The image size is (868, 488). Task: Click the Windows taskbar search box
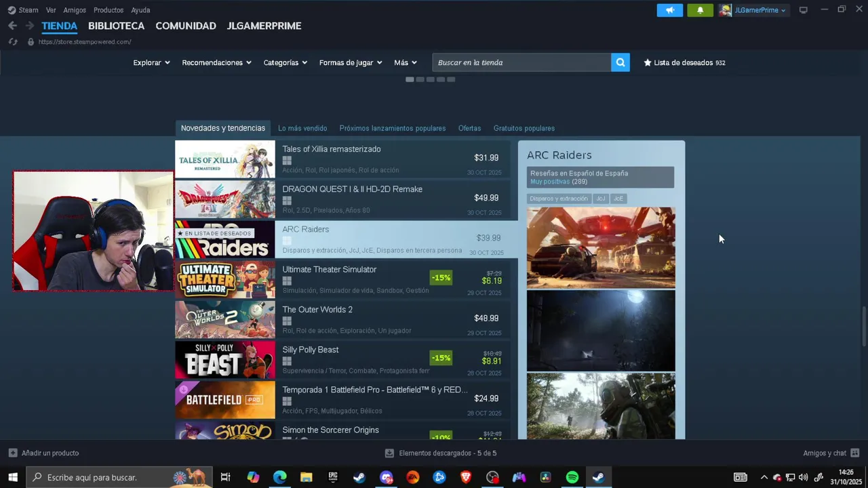point(119,477)
